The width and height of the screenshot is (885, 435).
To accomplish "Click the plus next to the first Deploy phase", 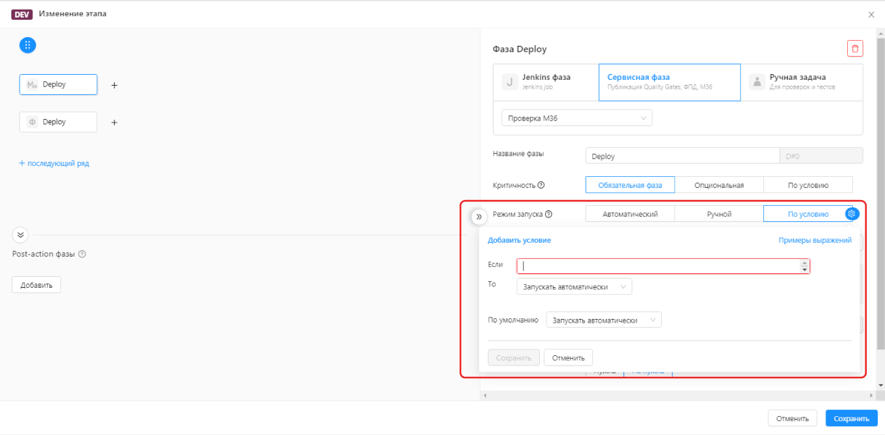I will 114,86.
